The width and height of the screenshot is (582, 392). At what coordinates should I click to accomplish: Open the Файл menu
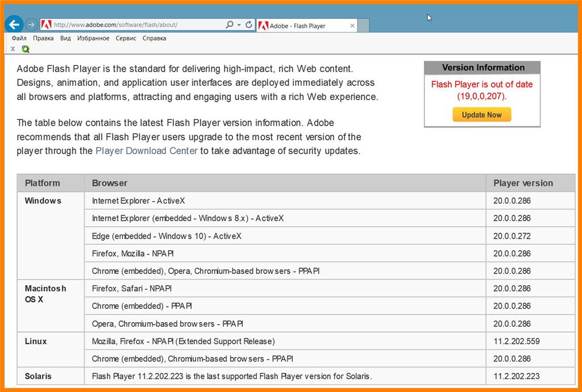pos(19,38)
